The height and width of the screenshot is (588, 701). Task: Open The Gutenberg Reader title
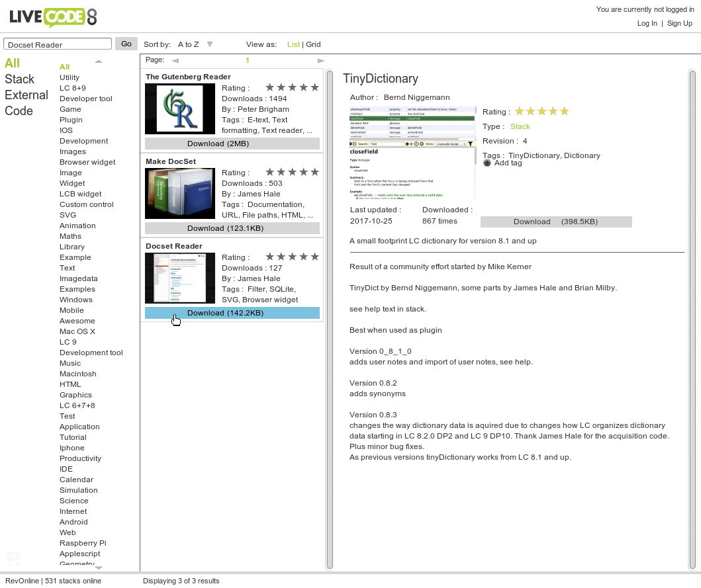188,77
